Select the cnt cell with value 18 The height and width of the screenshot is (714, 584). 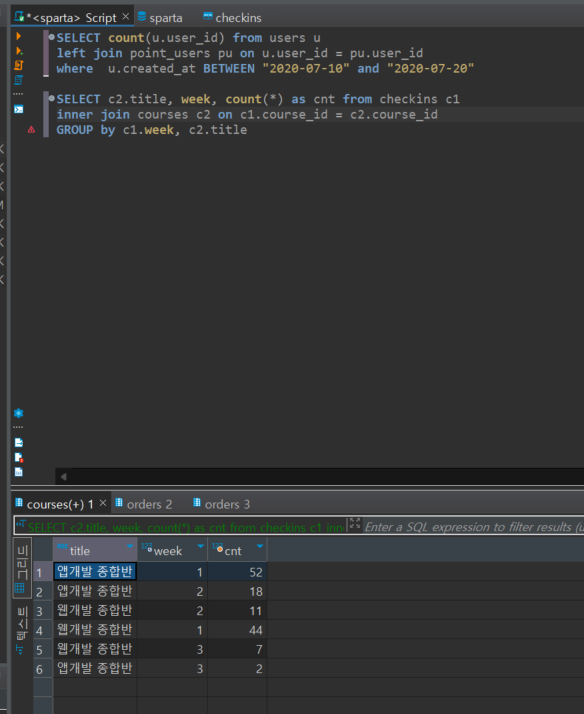coord(237,592)
